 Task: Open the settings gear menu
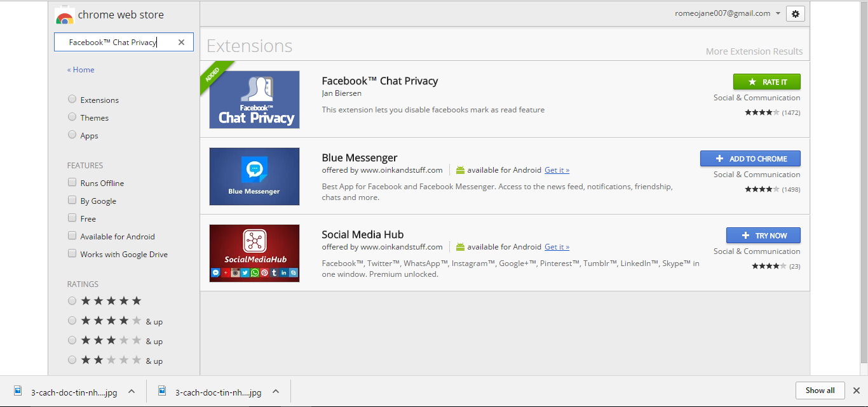796,13
